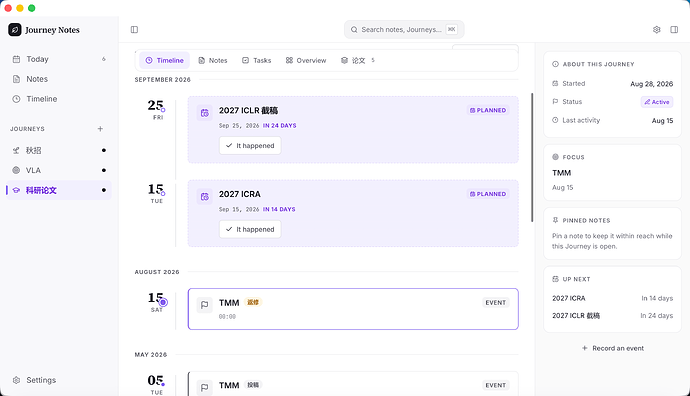The height and width of the screenshot is (396, 690).
Task: Click Started date Aug 28, 2026
Action: coord(652,84)
